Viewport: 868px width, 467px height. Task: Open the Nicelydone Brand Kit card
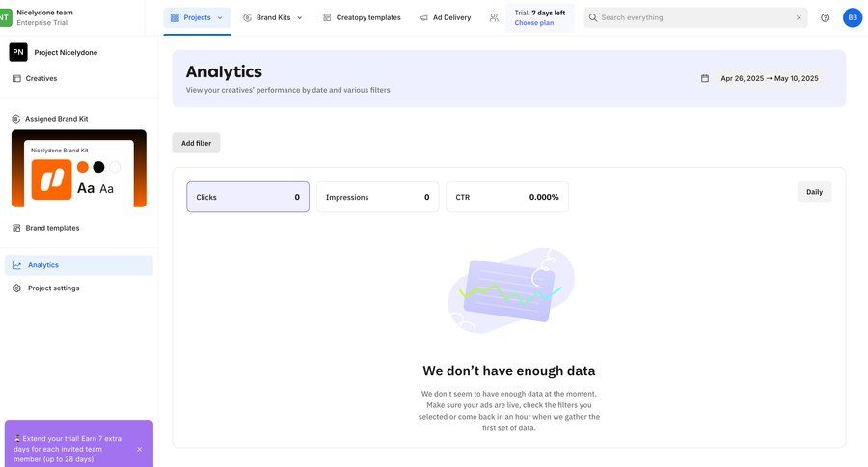79,169
